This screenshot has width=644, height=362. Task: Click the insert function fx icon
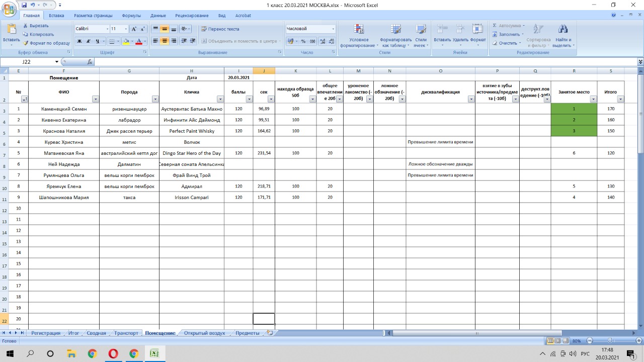pos(90,62)
